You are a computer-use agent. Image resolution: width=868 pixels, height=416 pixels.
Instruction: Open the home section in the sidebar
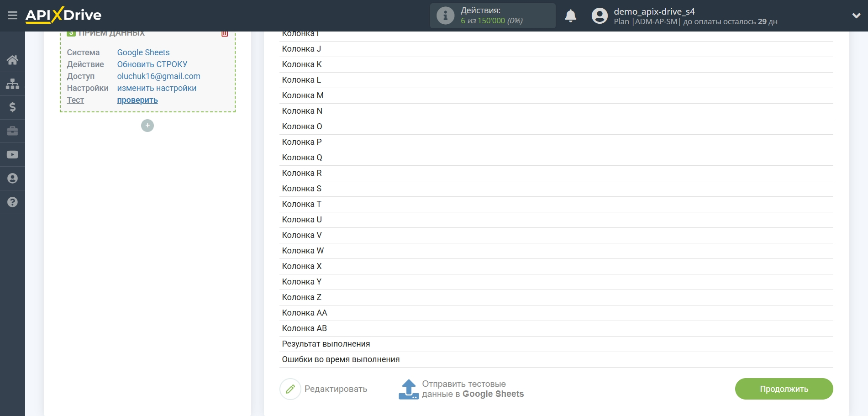pos(12,60)
